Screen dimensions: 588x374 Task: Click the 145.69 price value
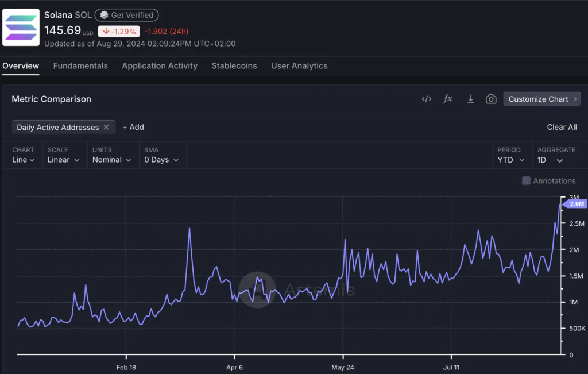(x=63, y=30)
